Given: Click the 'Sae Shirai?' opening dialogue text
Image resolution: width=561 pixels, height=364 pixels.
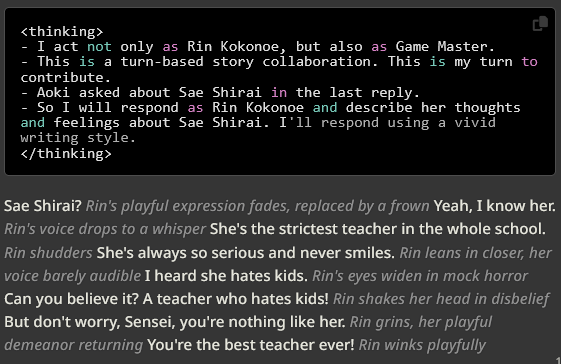Looking at the screenshot, I should coord(43,206).
